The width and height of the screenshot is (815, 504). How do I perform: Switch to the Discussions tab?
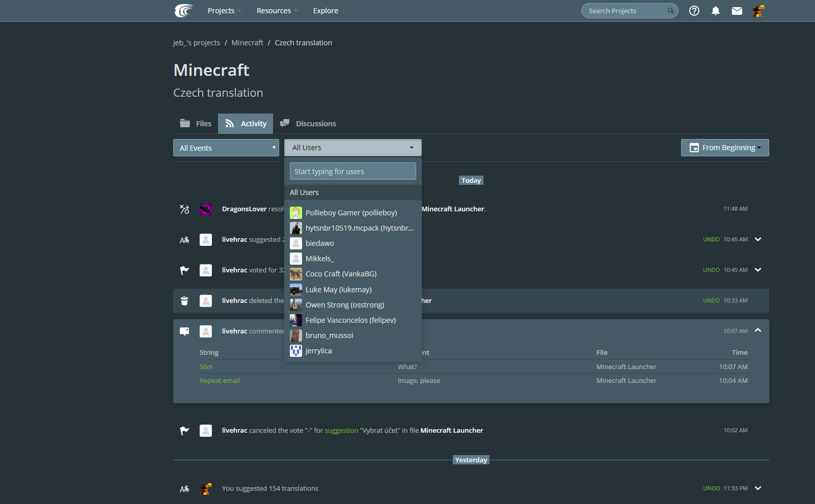308,124
